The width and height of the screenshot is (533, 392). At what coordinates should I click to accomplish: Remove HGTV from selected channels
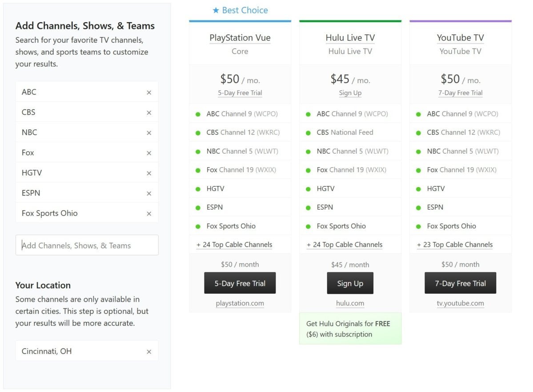(149, 173)
